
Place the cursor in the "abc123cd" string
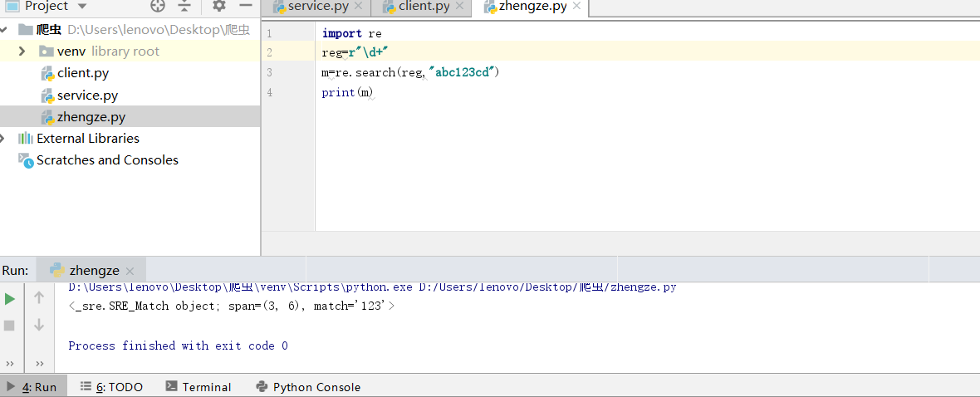[463, 72]
